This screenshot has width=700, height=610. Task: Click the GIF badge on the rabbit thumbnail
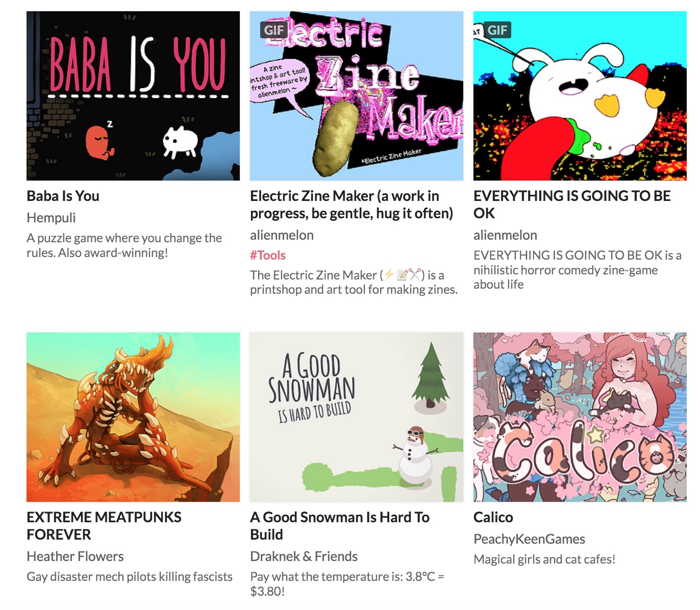tap(497, 30)
